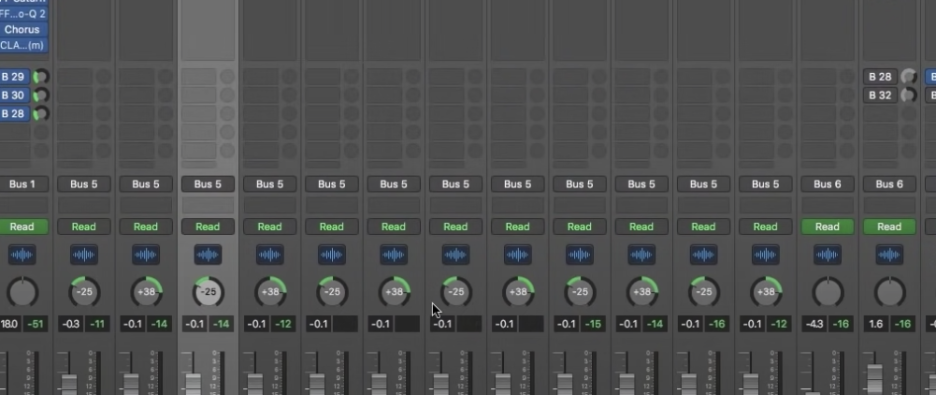Click the B 32 send slot
This screenshot has height=395, width=936.
880,95
